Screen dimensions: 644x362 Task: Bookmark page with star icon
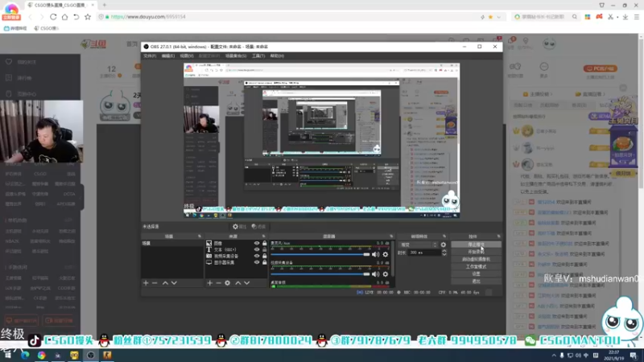88,17
